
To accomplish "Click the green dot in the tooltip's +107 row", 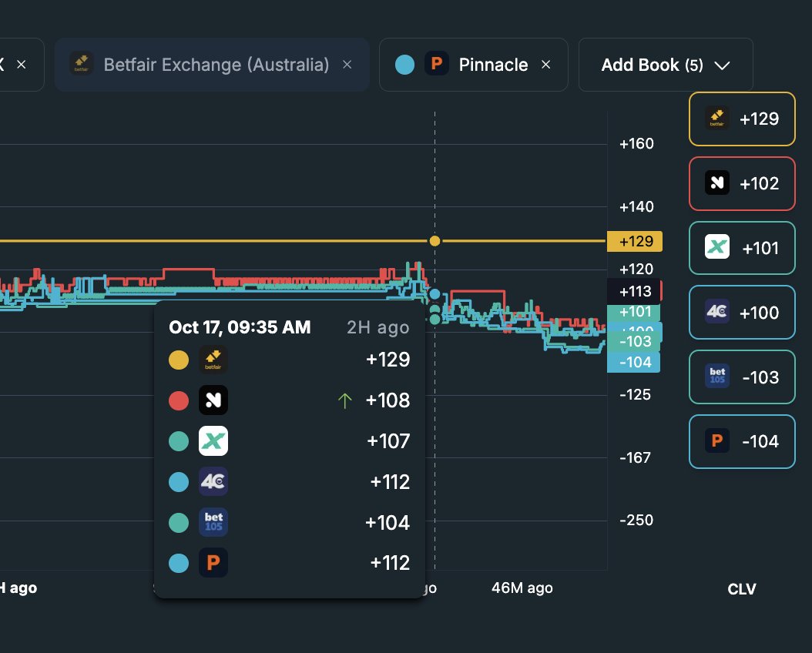I will (179, 441).
